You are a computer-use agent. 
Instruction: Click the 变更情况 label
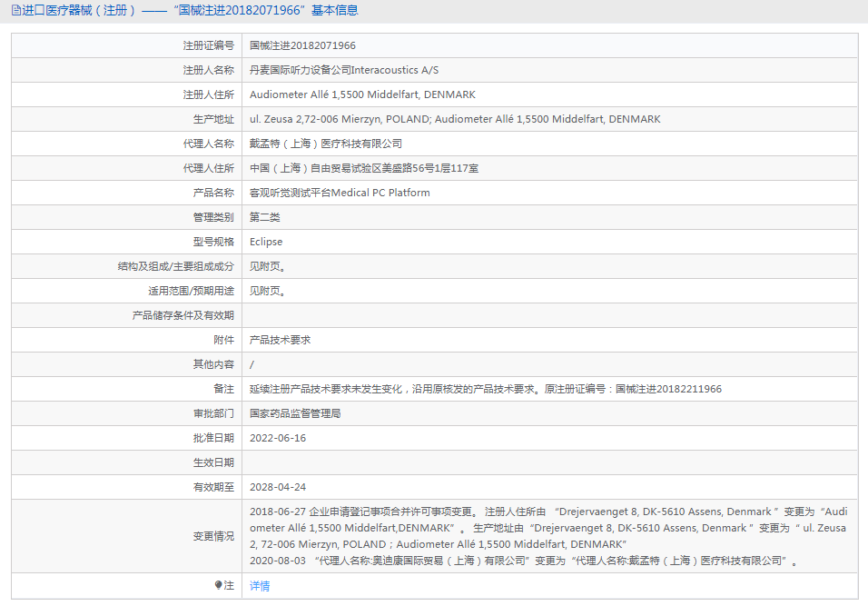tap(213, 536)
